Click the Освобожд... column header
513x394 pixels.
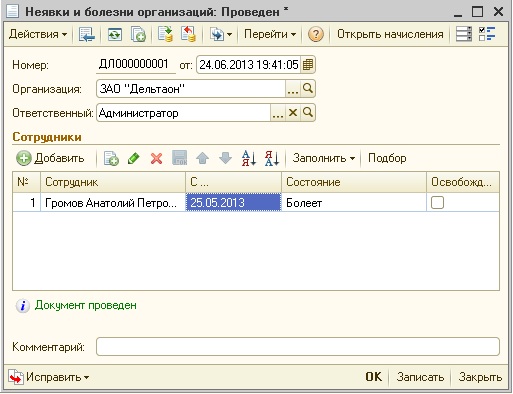[x=463, y=182]
